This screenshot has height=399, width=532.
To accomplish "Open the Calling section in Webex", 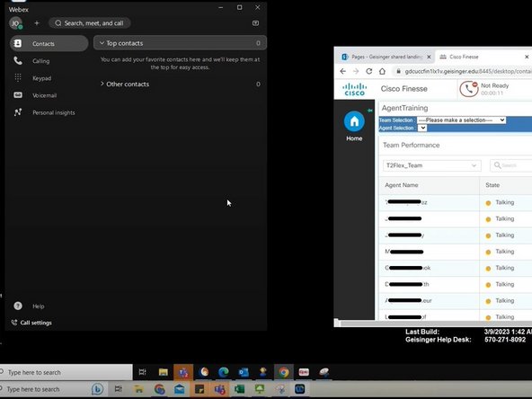I will (x=40, y=61).
